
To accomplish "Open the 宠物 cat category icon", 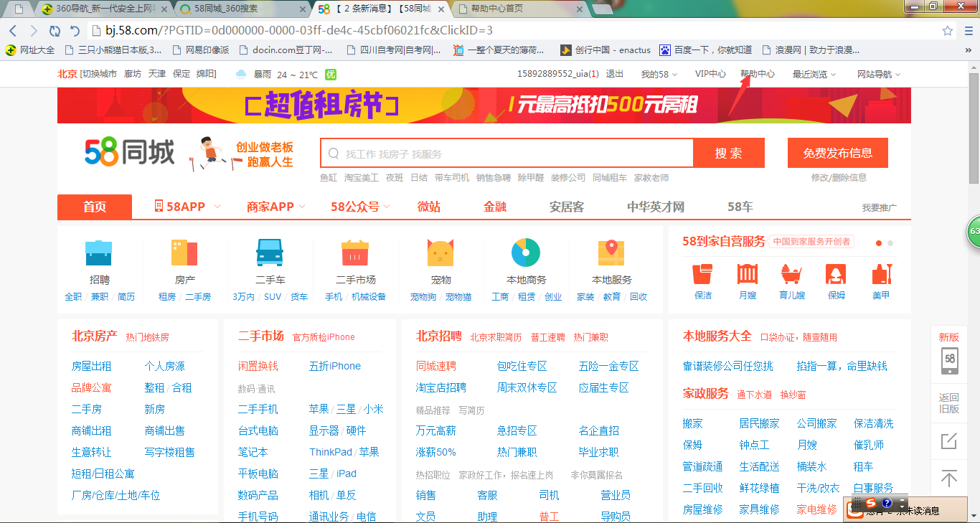I will tap(440, 253).
